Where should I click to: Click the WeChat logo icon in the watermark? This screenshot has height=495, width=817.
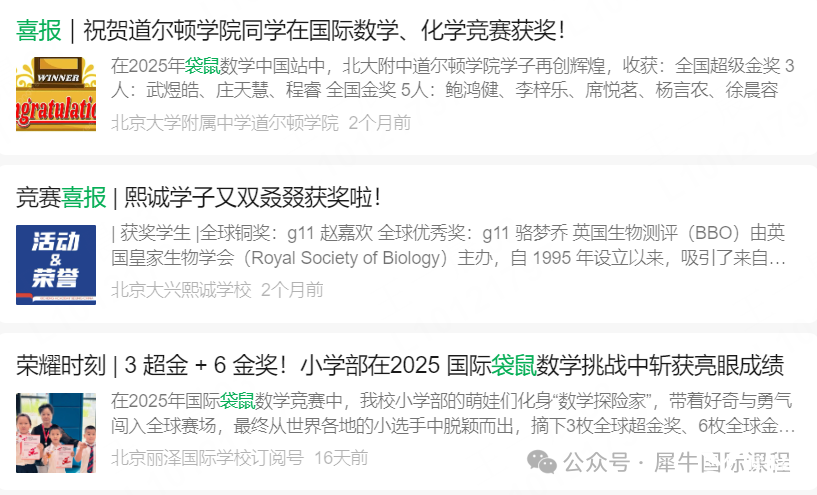click(x=542, y=462)
